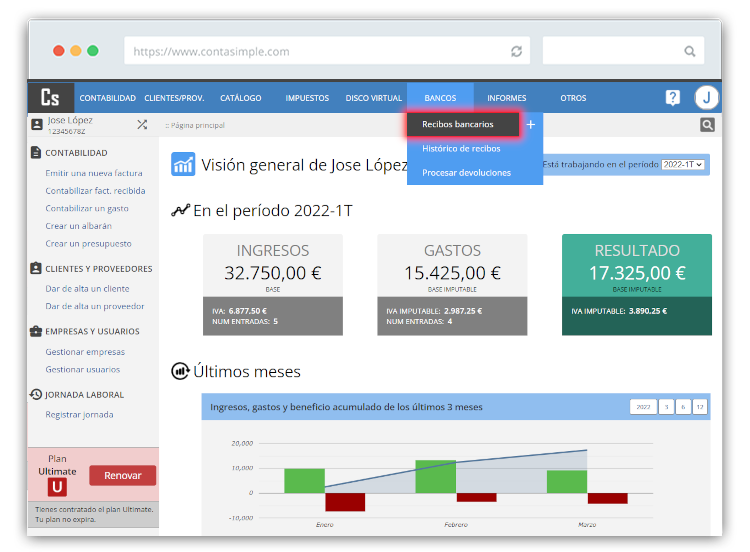Click the red Enero expense bar
750x552 pixels.
pos(345,502)
